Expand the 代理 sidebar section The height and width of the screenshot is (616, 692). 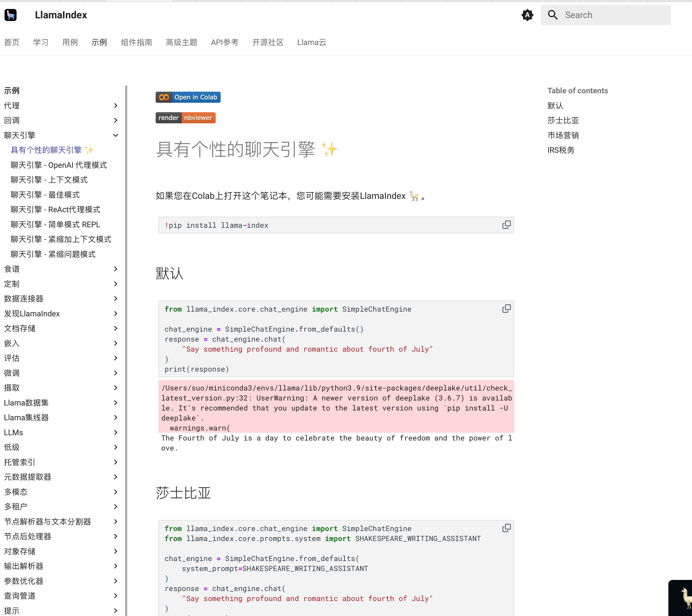[116, 106]
